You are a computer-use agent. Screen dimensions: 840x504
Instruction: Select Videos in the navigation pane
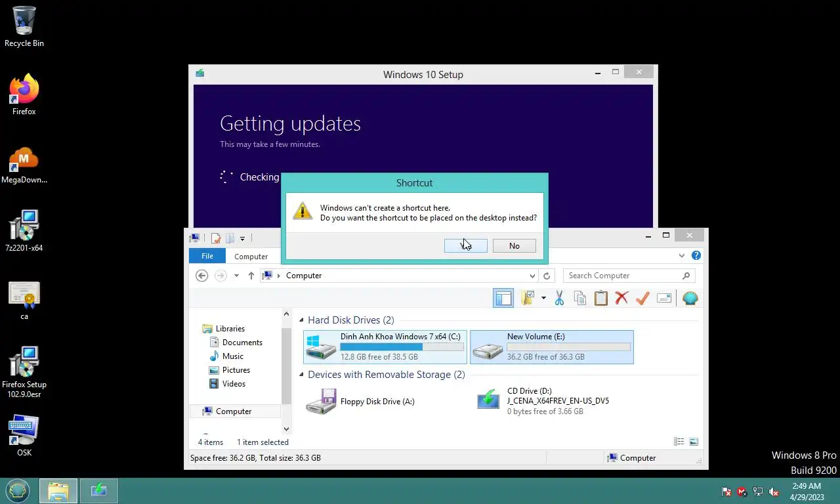tap(226, 384)
